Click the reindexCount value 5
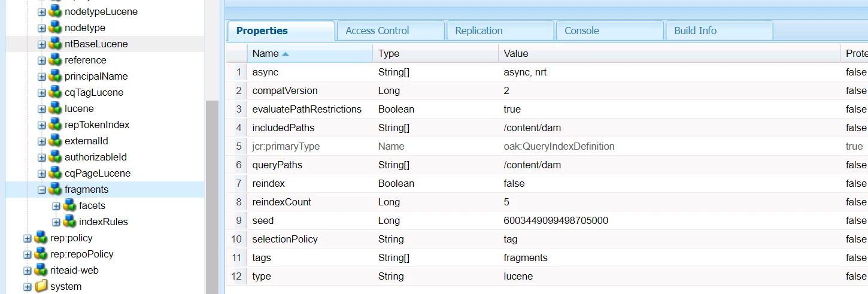This screenshot has width=868, height=294. 506,202
